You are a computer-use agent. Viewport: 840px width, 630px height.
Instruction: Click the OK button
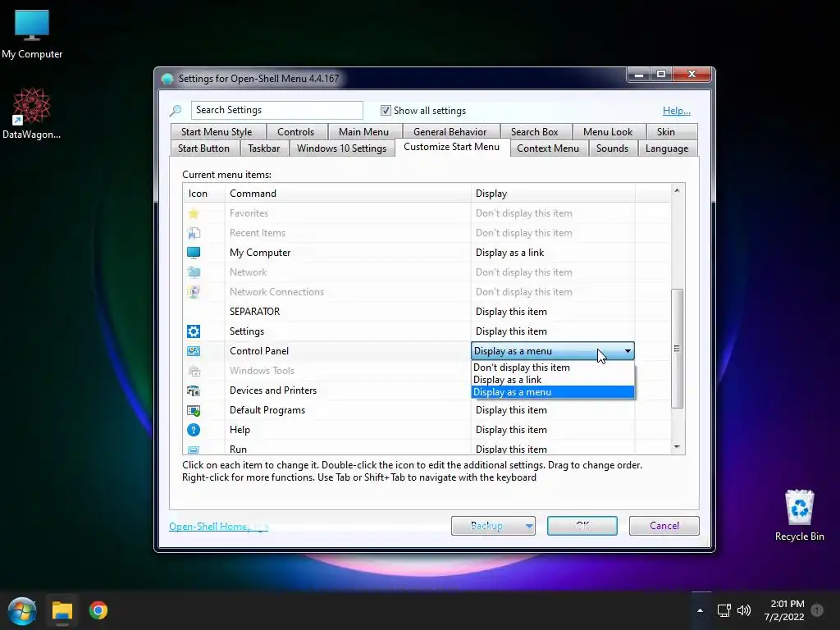582,526
